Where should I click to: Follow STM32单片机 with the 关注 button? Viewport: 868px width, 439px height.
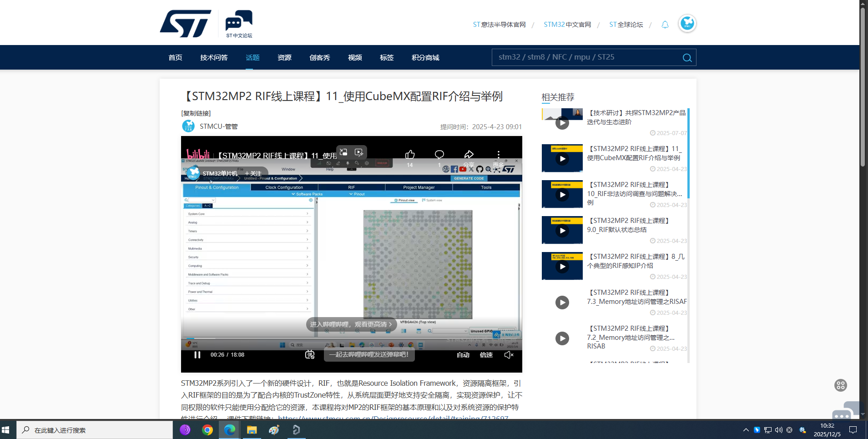click(x=253, y=173)
